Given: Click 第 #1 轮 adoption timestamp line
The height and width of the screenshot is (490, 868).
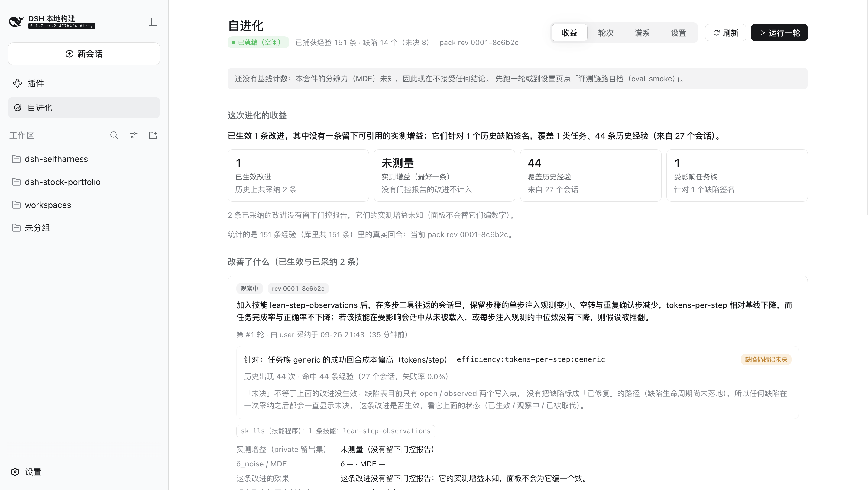Looking at the screenshot, I should 322,335.
